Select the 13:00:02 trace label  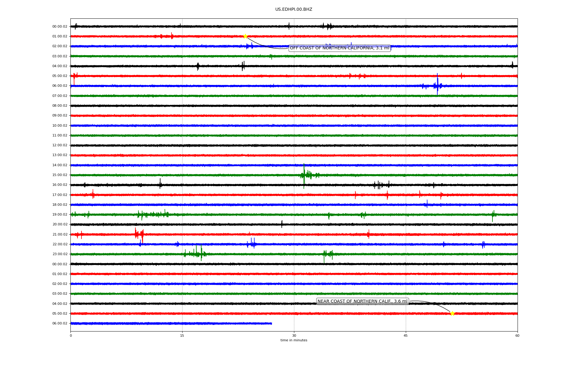click(x=60, y=155)
